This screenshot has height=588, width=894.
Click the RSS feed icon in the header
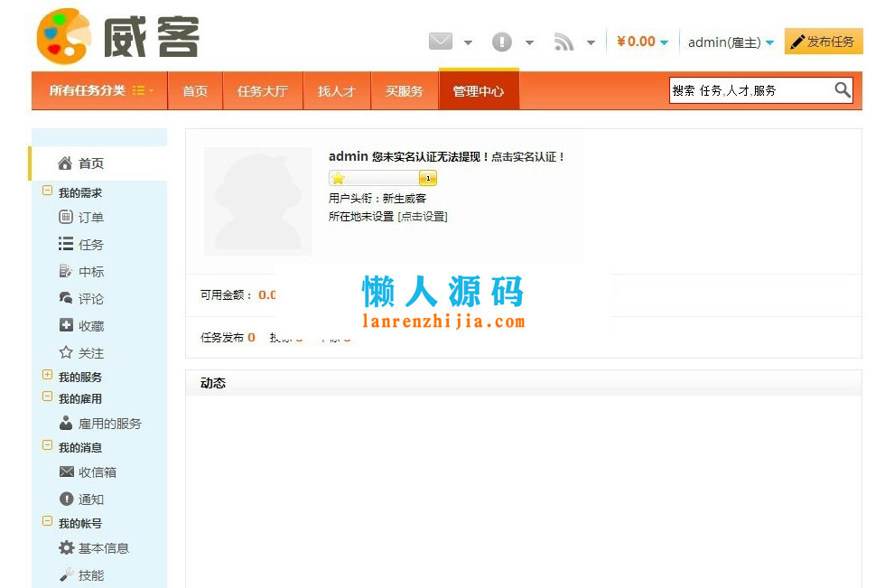564,42
